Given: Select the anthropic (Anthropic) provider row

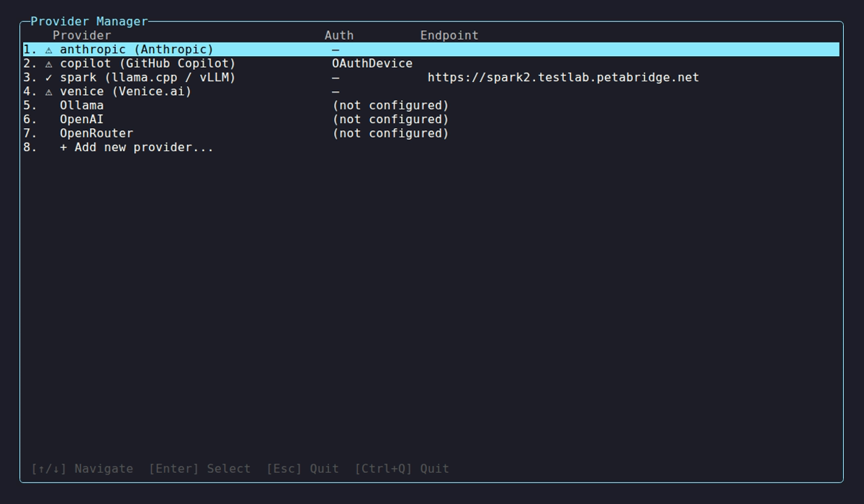Looking at the screenshot, I should point(431,50).
